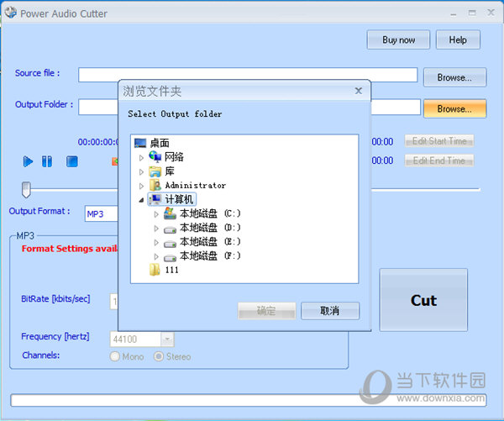Click the Local Disk (D:) drive icon

point(170,229)
